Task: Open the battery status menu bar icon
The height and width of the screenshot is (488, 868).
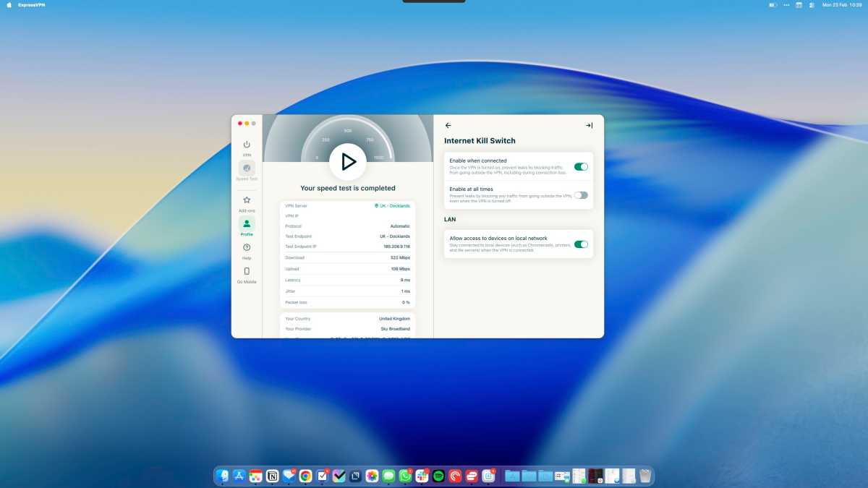Action: click(x=773, y=4)
